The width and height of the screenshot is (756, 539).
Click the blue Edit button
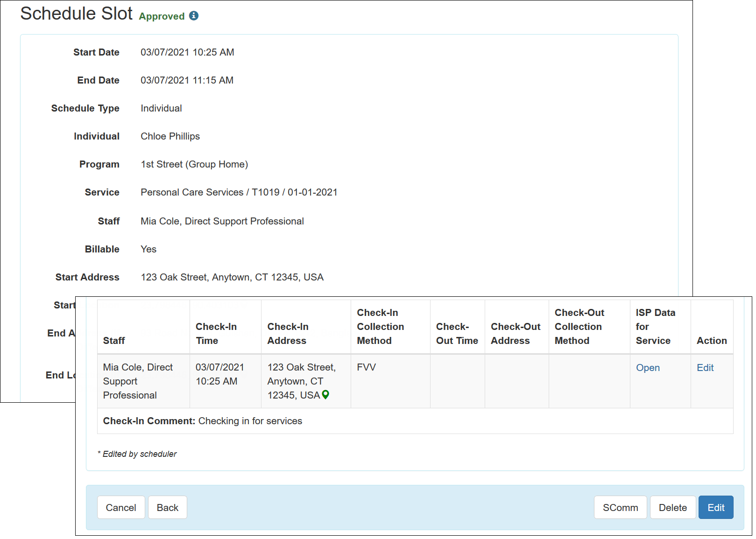[x=716, y=507]
